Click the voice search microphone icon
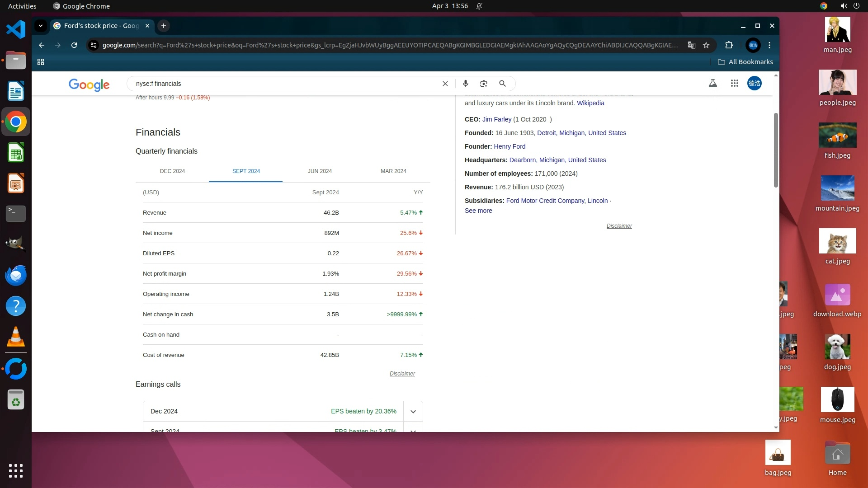This screenshot has height=488, width=868. pyautogui.click(x=465, y=84)
